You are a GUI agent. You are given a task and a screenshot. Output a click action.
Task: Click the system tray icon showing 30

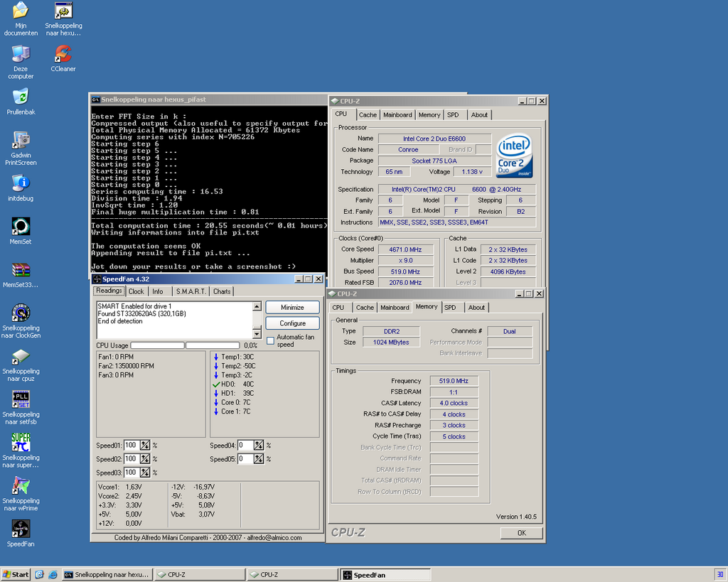click(x=720, y=575)
